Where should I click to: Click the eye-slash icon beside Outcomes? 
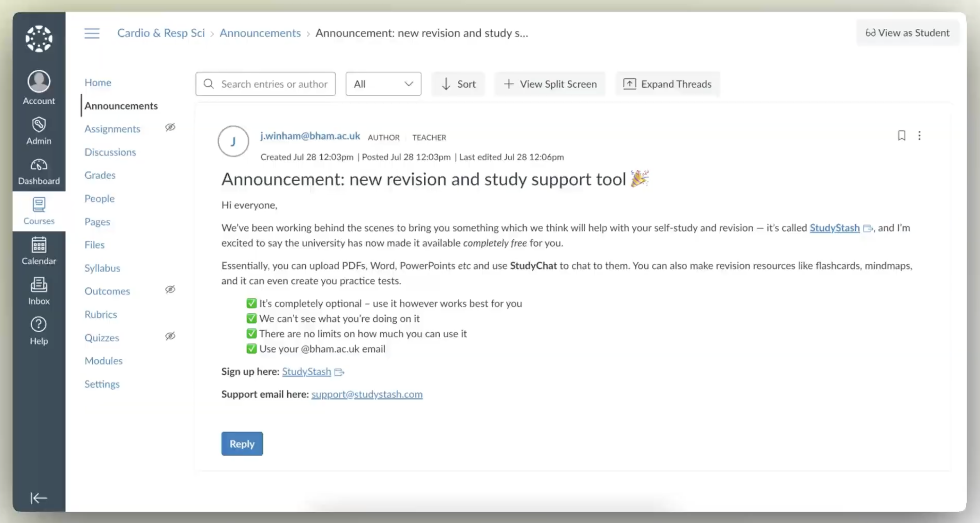click(170, 290)
